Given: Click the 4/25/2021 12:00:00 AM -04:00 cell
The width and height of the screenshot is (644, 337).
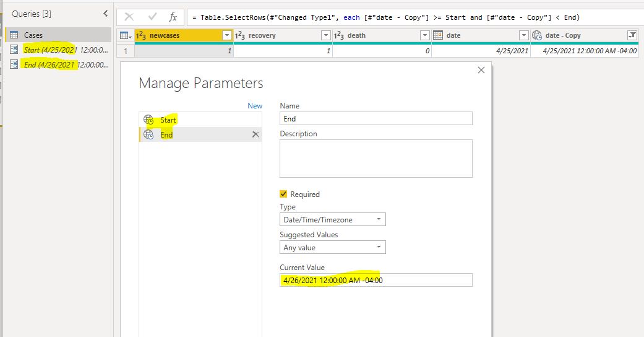Looking at the screenshot, I should [585, 51].
